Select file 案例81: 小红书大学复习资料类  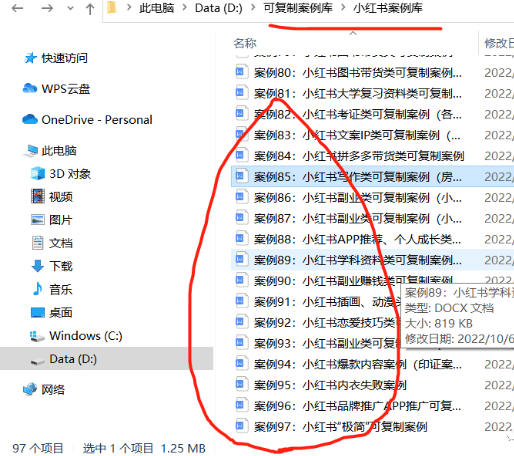point(358,93)
